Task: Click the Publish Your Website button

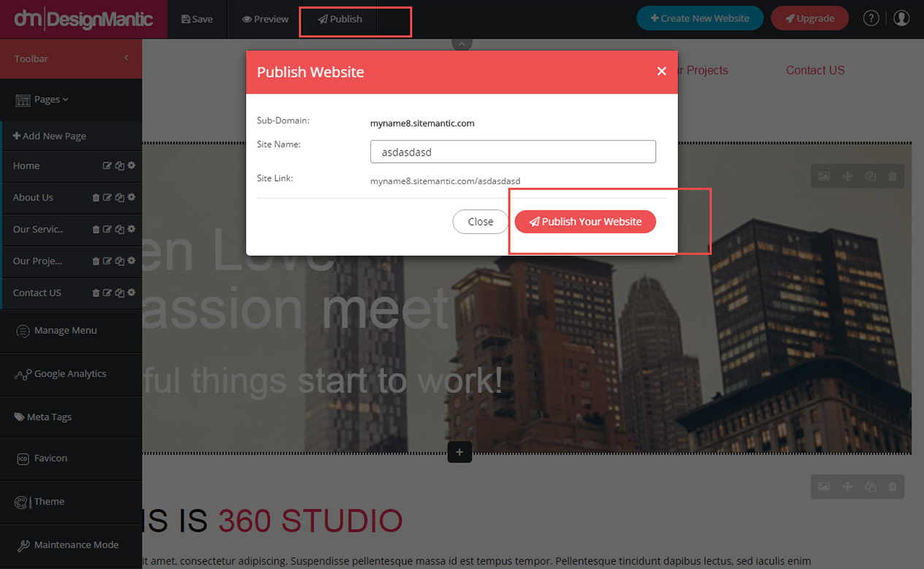Action: (585, 221)
